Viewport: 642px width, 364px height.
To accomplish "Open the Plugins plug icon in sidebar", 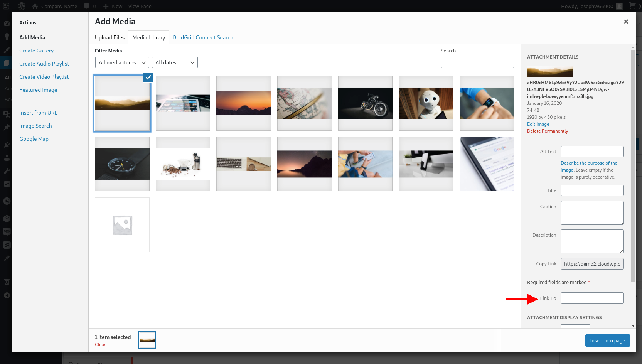I will (7, 145).
